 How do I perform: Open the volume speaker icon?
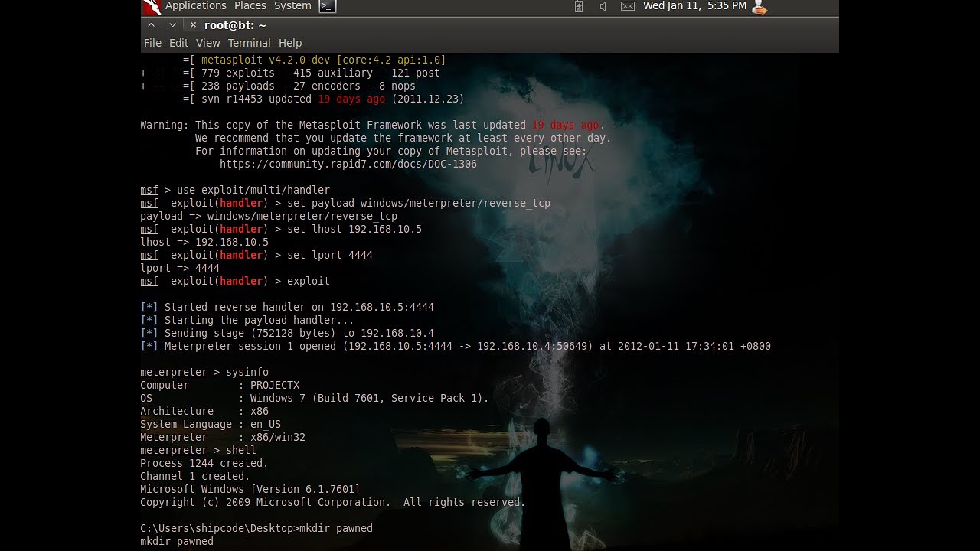pyautogui.click(x=603, y=7)
